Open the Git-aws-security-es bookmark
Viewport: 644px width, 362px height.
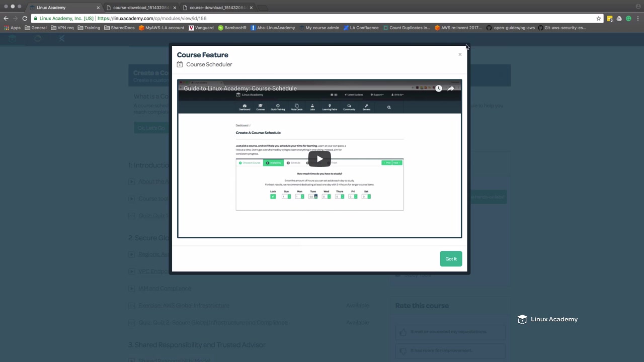click(x=562, y=28)
